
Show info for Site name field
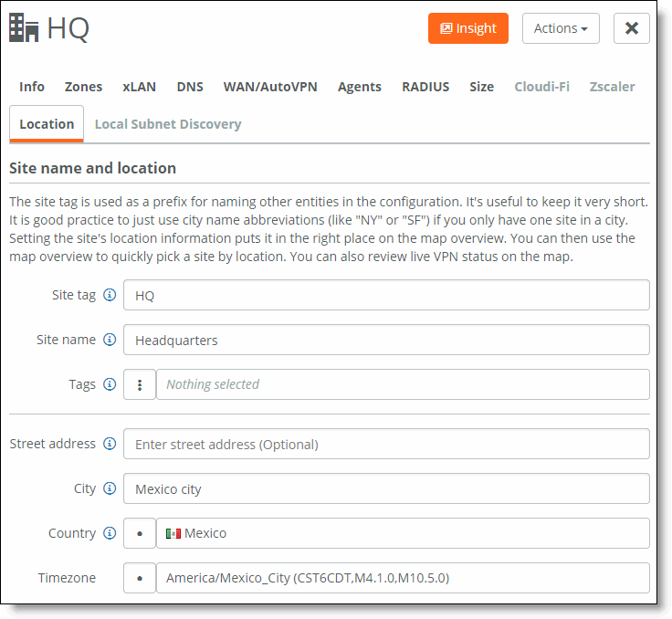[110, 340]
